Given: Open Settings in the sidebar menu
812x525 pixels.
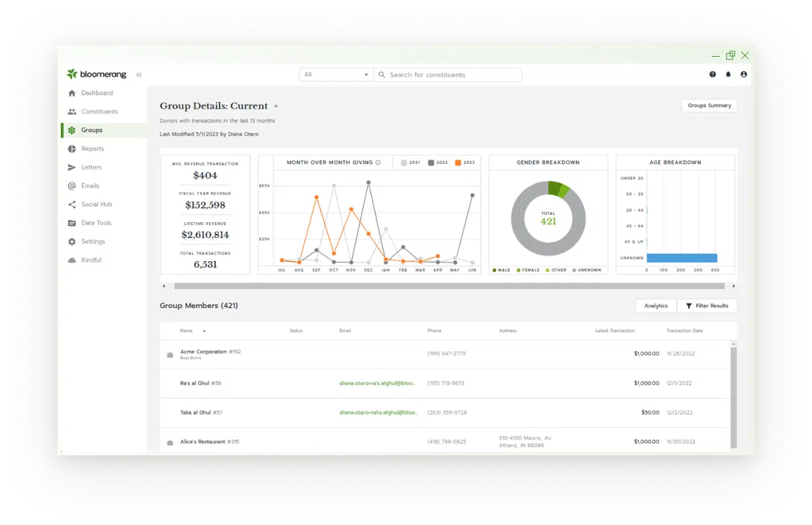Looking at the screenshot, I should click(93, 241).
